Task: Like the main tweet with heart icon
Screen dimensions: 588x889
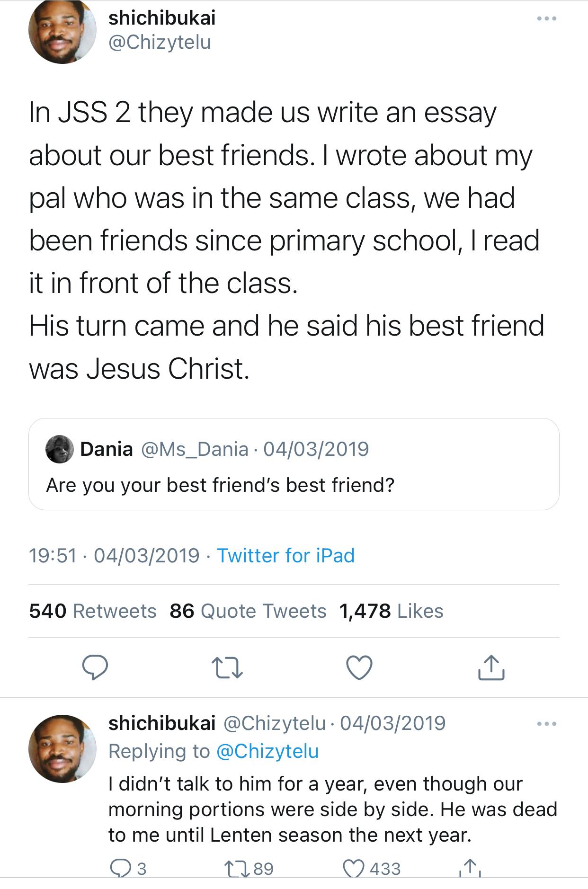Action: tap(359, 667)
